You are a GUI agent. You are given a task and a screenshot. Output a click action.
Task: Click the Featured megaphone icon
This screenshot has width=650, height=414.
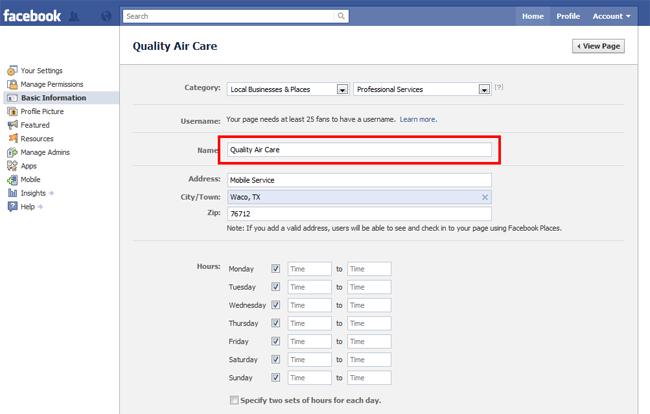tap(12, 125)
